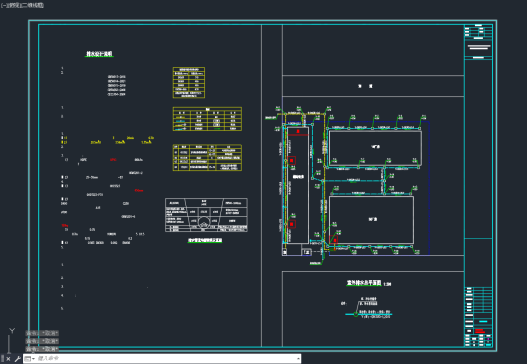
Task: Open the recent commands dropdown
Action: point(30,359)
